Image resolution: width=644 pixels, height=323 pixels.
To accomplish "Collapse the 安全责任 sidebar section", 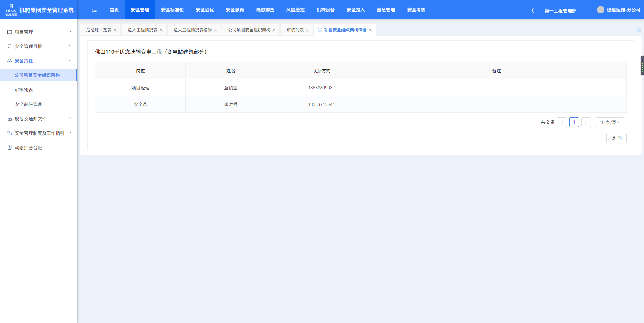I will tap(39, 61).
